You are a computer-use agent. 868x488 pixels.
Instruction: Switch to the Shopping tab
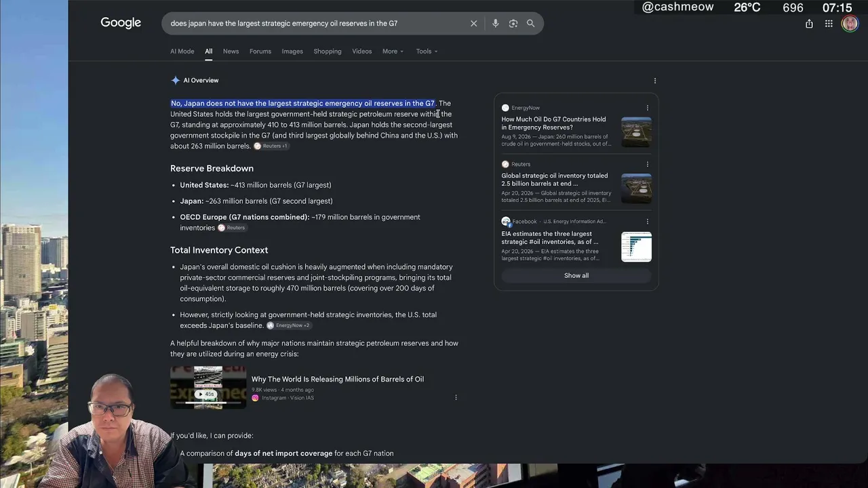(x=328, y=52)
